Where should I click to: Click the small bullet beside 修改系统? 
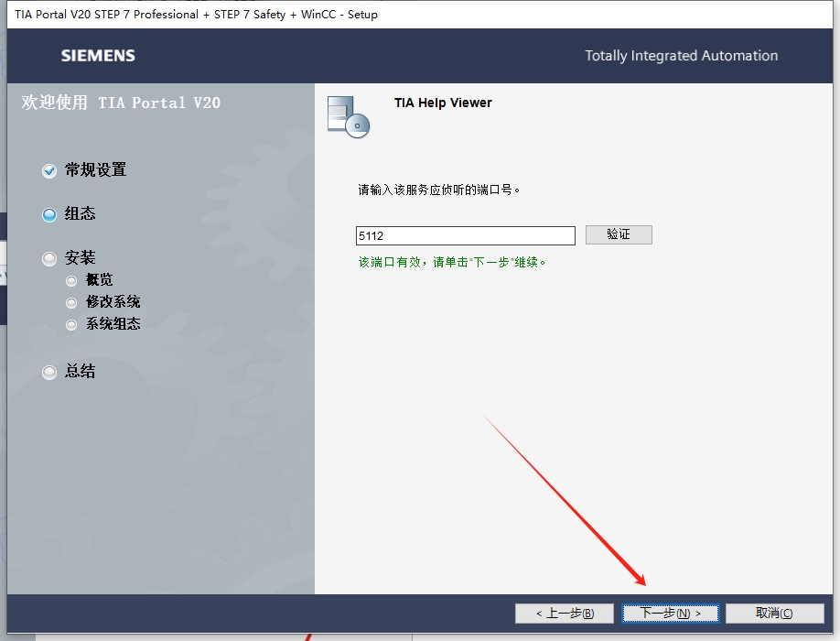tap(71, 303)
